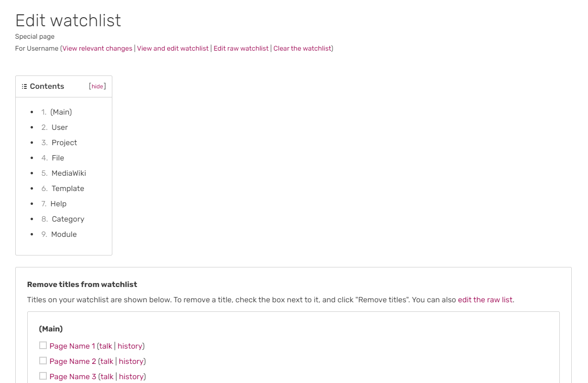The width and height of the screenshot is (588, 383).
Task: Click the Contents list icon
Action: coord(24,86)
